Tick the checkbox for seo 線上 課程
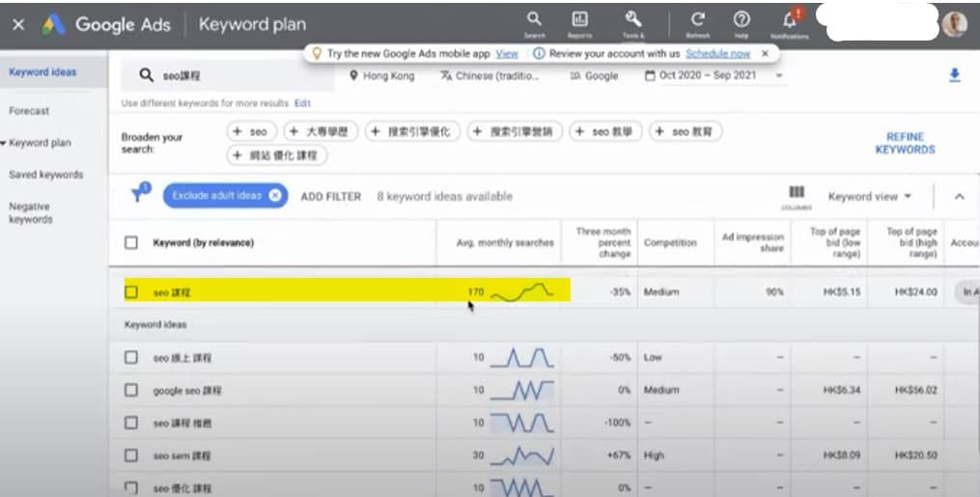 point(131,357)
